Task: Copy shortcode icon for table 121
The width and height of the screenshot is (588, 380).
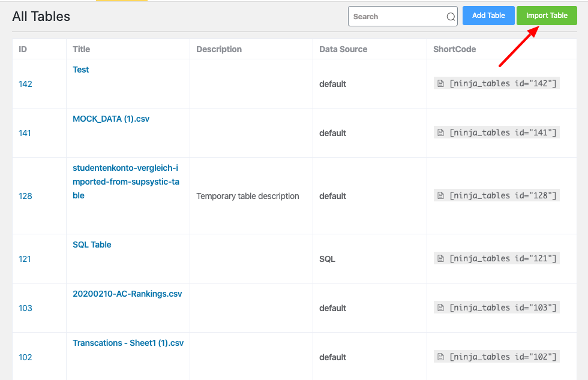Action: 440,259
